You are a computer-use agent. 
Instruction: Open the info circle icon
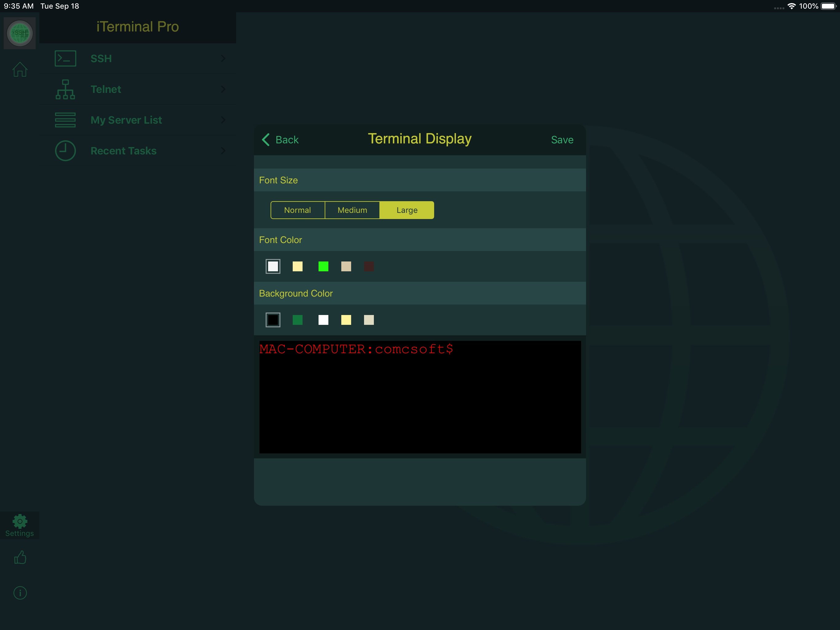coord(20,593)
